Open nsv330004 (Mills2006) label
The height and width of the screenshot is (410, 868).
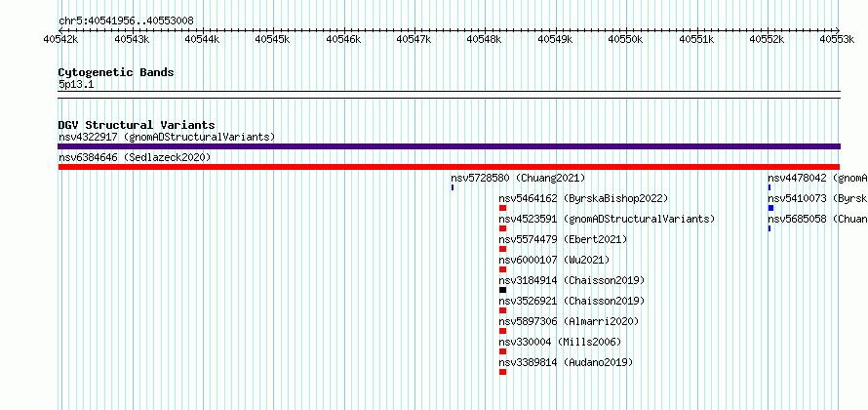[560, 342]
